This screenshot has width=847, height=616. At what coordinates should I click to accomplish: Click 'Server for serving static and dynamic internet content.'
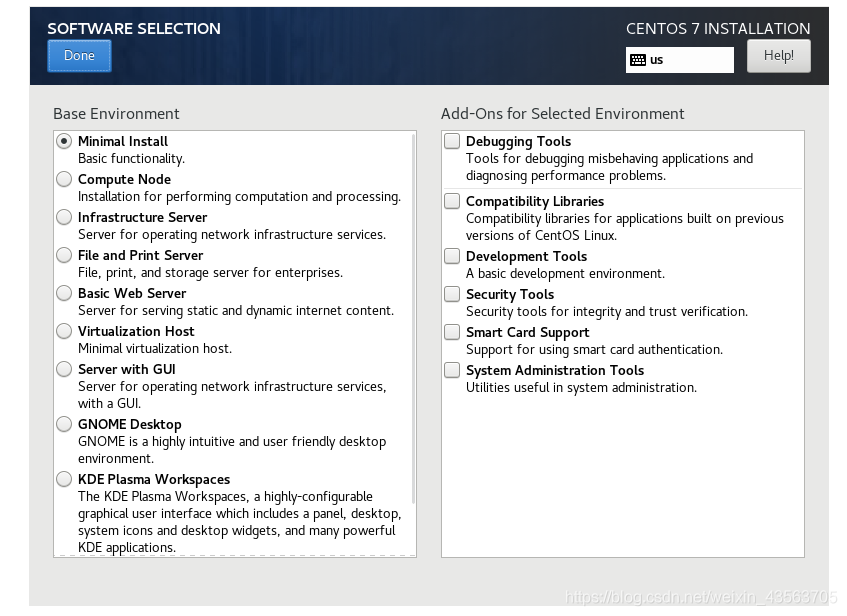(x=236, y=311)
